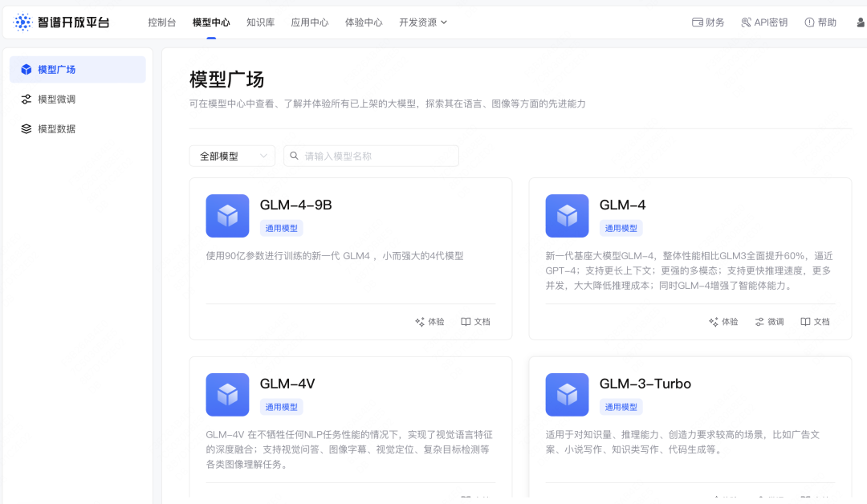Go to the 体验中心 tab

[364, 22]
